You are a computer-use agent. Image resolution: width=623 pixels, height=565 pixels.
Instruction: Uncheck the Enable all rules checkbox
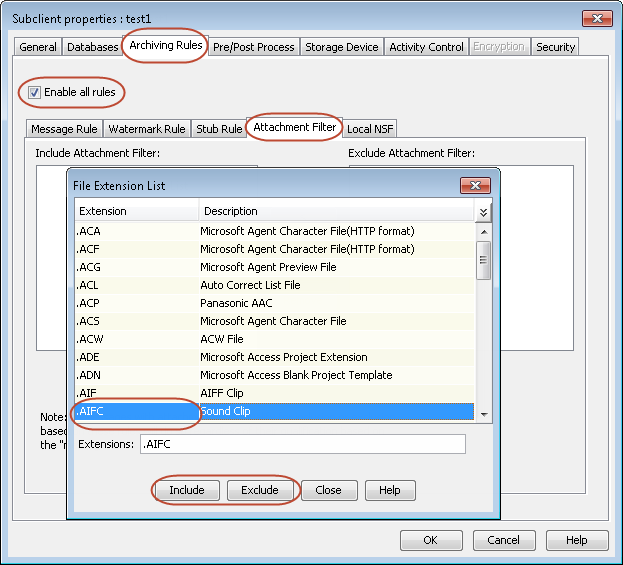(x=34, y=93)
